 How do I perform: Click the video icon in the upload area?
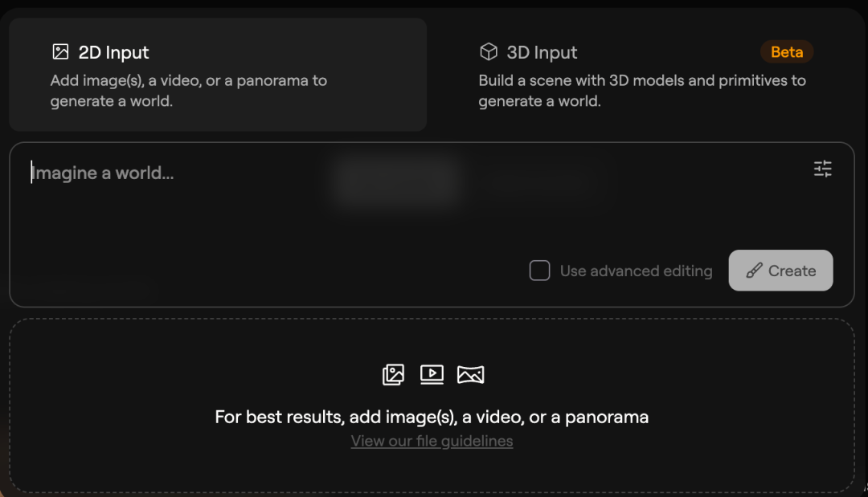[432, 374]
